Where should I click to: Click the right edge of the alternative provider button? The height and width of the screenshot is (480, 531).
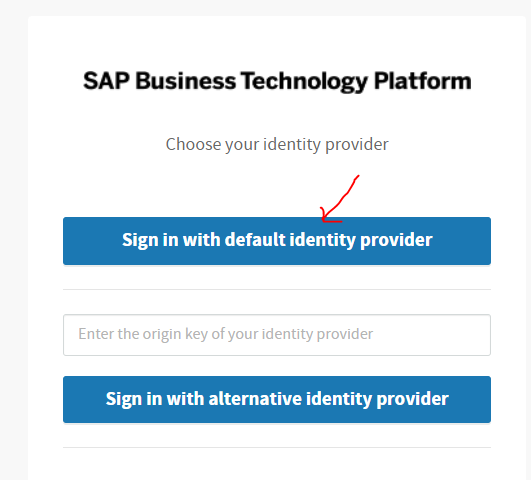(486, 399)
